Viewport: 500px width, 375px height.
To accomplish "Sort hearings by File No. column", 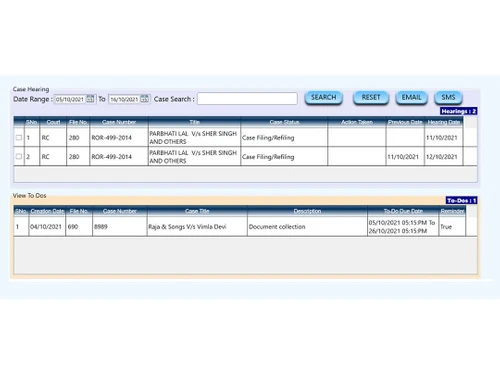I will point(78,122).
